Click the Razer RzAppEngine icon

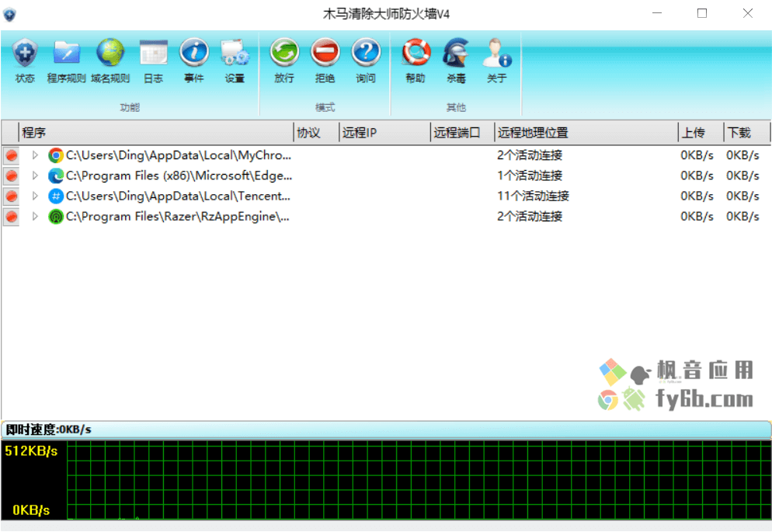(56, 217)
